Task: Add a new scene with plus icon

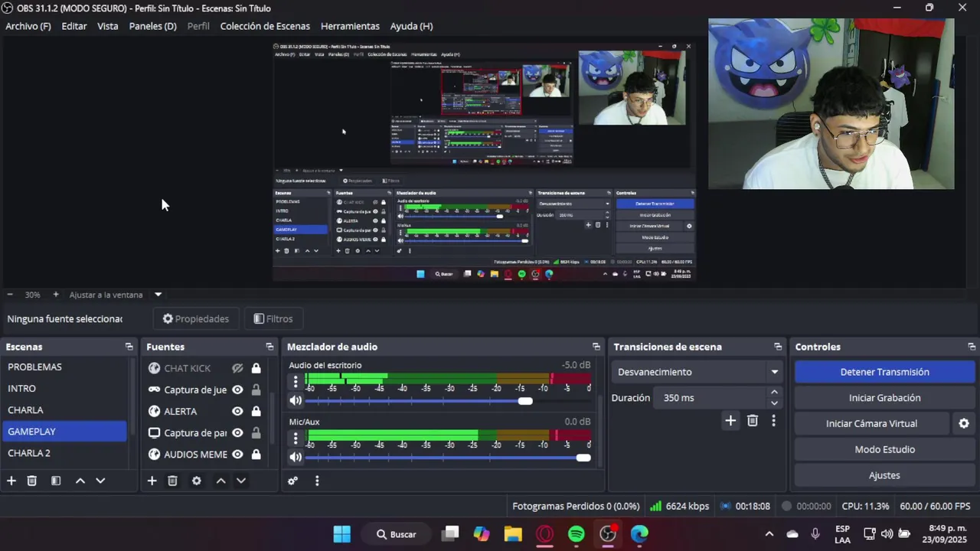Action: tap(11, 481)
